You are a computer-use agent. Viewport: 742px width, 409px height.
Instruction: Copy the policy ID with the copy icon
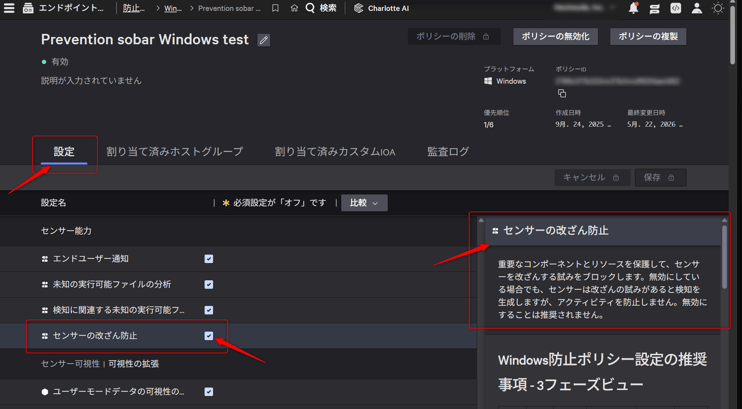pos(562,93)
